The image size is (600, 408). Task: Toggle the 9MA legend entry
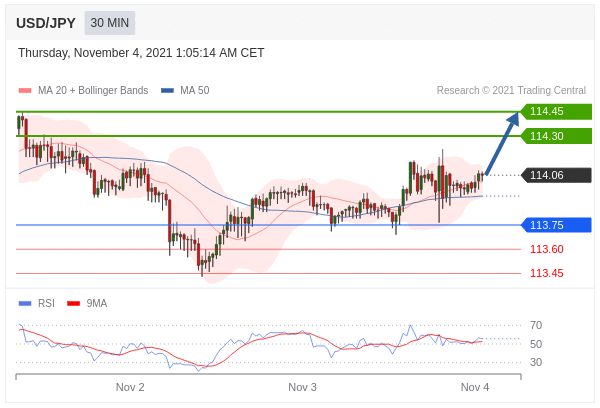[x=87, y=304]
